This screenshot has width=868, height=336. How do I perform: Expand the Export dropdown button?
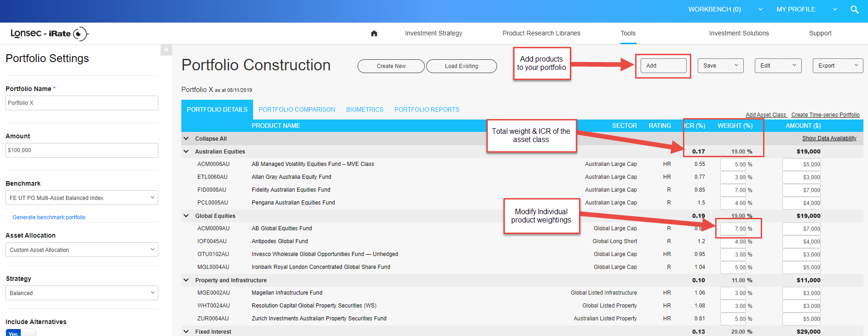pos(837,65)
